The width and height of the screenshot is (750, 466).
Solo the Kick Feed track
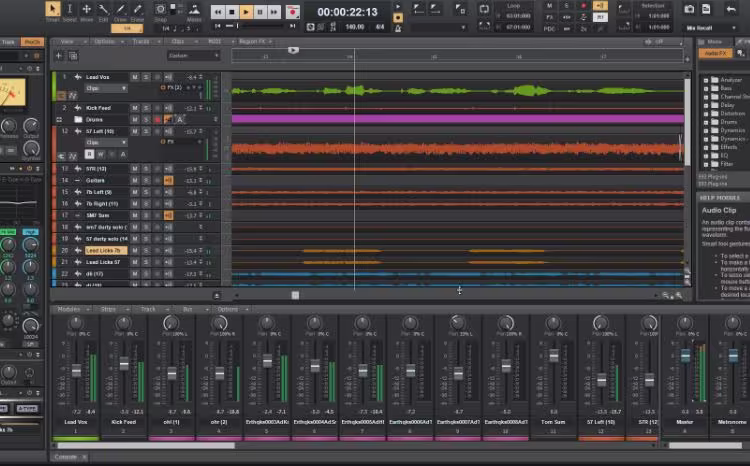[146, 108]
